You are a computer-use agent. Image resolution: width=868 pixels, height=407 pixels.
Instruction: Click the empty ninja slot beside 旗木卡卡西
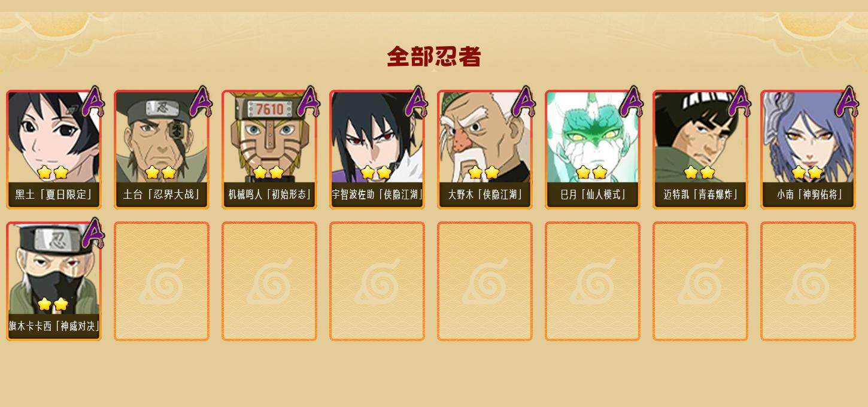click(162, 281)
